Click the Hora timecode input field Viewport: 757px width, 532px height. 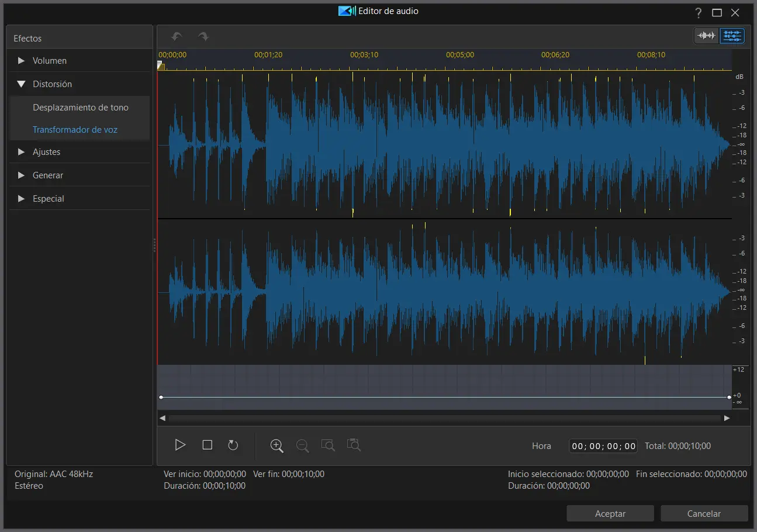pos(603,446)
